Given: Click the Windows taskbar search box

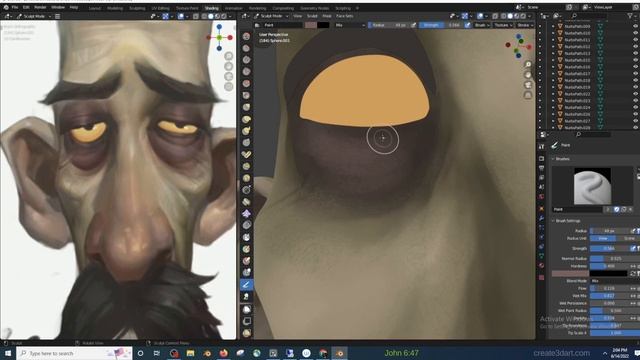Looking at the screenshot, I should coord(74,353).
